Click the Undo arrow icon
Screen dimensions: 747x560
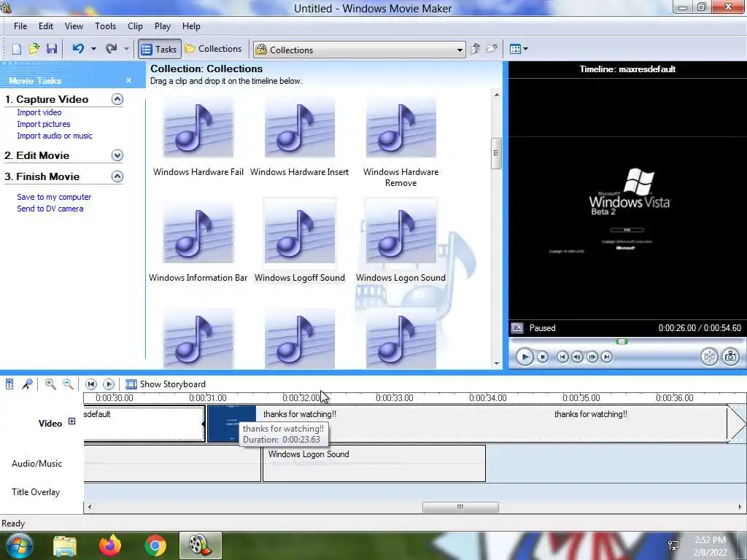(x=78, y=49)
